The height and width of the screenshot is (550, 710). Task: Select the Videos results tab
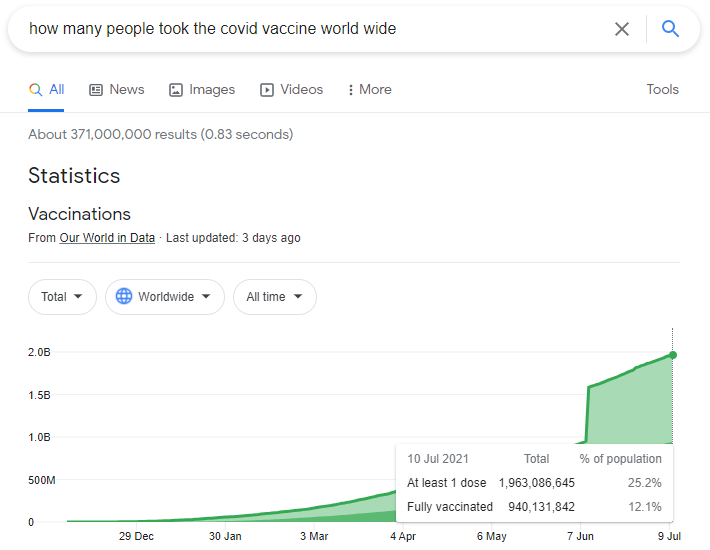pyautogui.click(x=292, y=90)
